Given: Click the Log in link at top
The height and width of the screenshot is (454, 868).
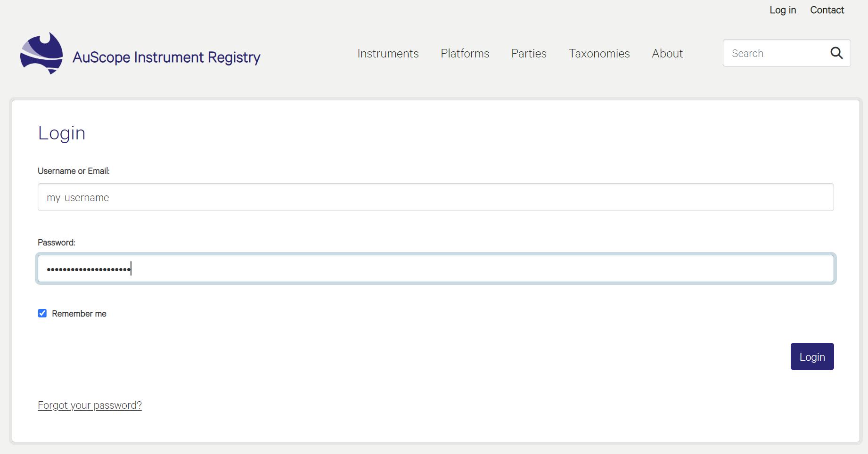Looking at the screenshot, I should coord(783,10).
